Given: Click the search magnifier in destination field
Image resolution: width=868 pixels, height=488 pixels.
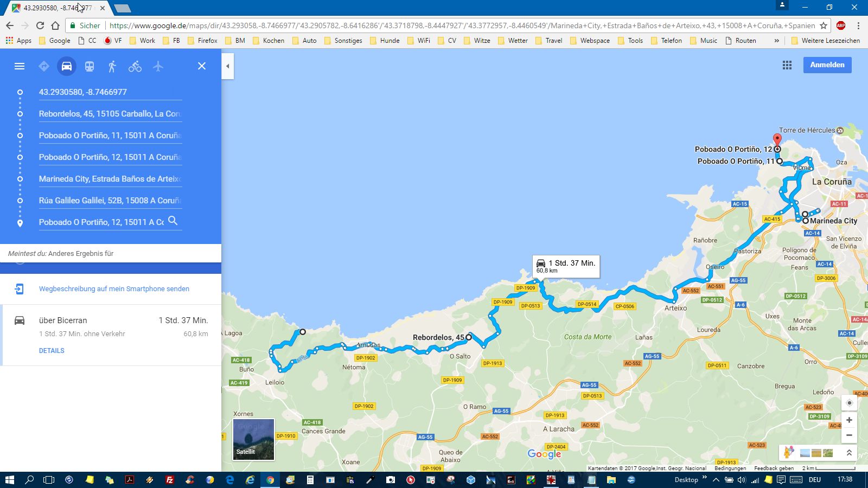Looking at the screenshot, I should [x=173, y=221].
